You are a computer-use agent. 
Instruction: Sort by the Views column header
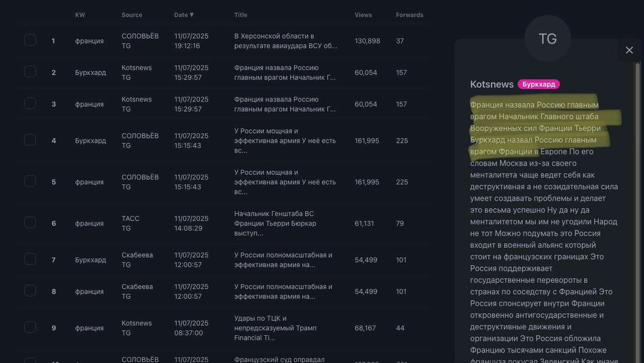click(363, 15)
